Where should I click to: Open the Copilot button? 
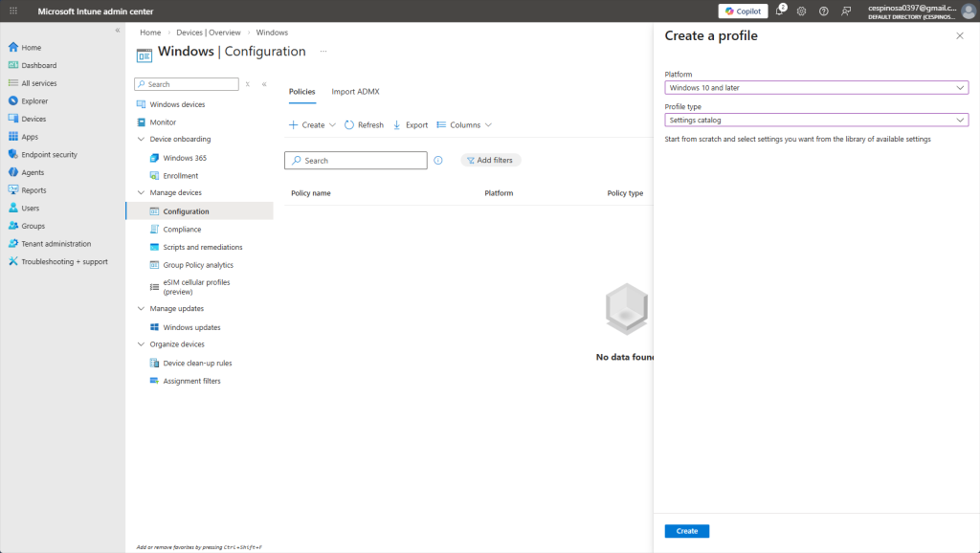743,11
